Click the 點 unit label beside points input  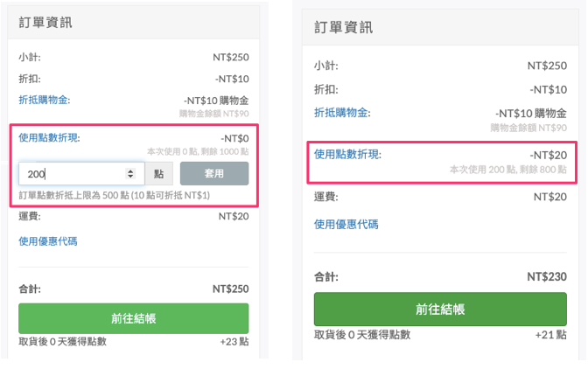pos(158,174)
